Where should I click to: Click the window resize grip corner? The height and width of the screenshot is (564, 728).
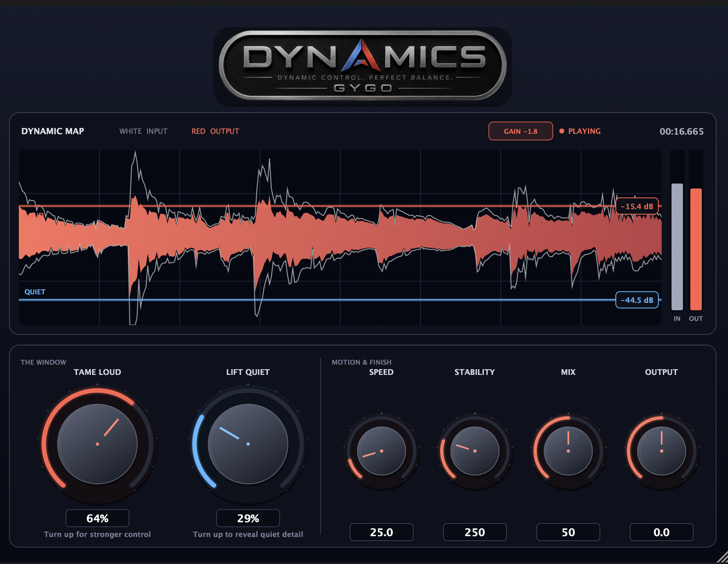(722, 557)
